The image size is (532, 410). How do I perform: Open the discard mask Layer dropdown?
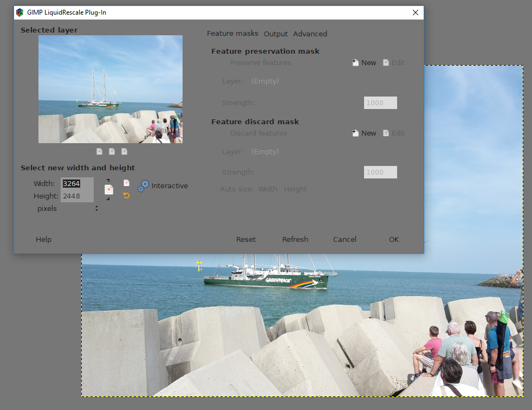[x=265, y=152]
